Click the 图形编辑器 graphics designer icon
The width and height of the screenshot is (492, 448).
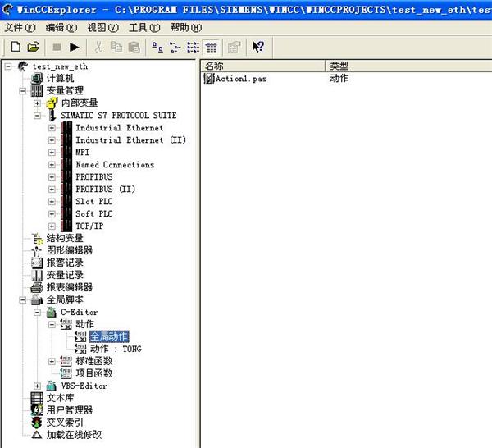[37, 251]
